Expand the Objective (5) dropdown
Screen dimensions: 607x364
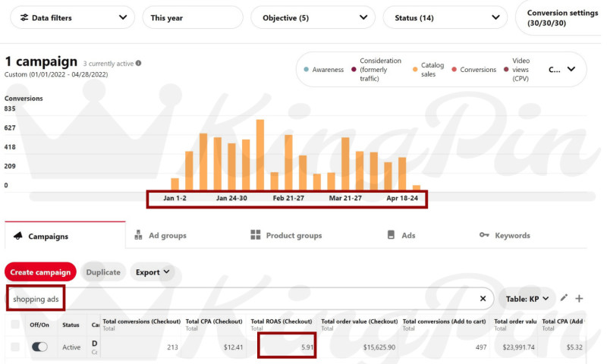click(317, 17)
